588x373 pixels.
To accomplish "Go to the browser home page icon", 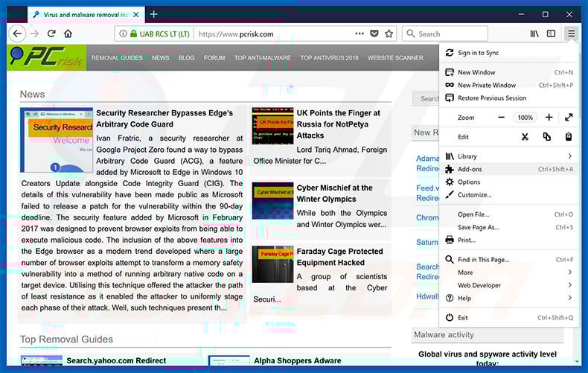I will click(x=68, y=34).
